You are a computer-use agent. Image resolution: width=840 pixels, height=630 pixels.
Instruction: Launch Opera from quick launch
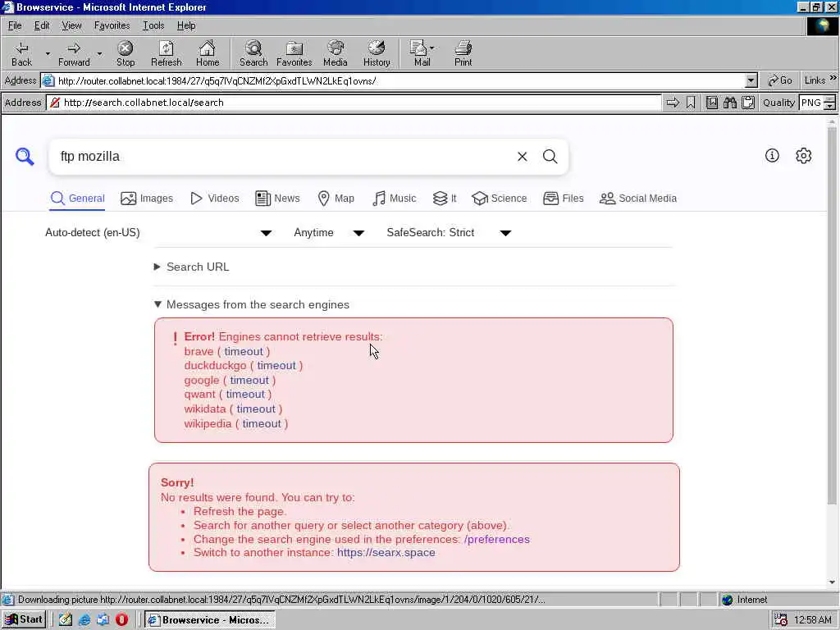(121, 620)
